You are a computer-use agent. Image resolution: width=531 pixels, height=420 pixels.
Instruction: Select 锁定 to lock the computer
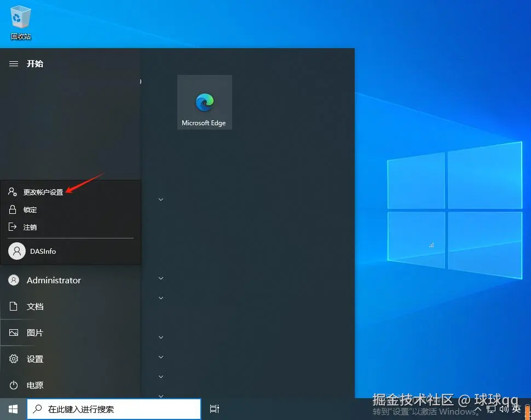coord(71,209)
